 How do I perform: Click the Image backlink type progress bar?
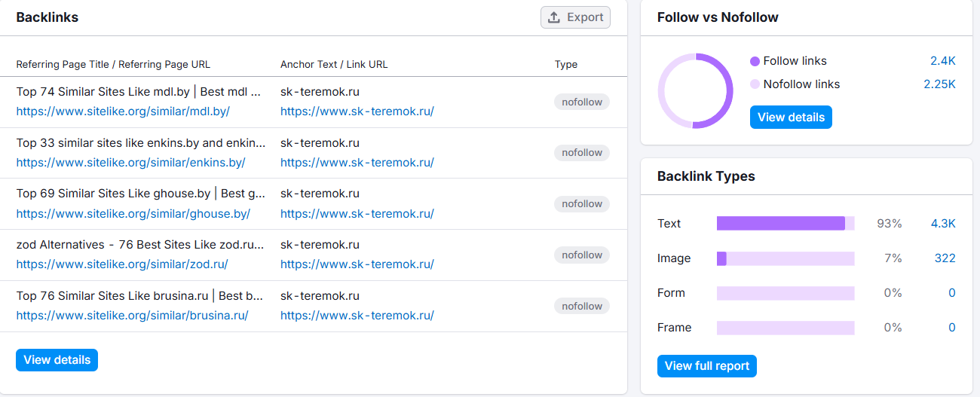785,258
